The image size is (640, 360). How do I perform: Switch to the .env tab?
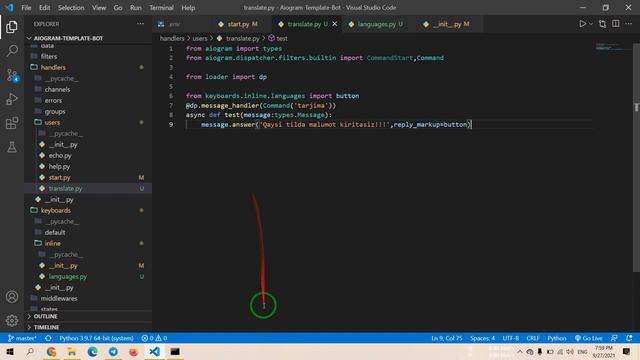174,24
